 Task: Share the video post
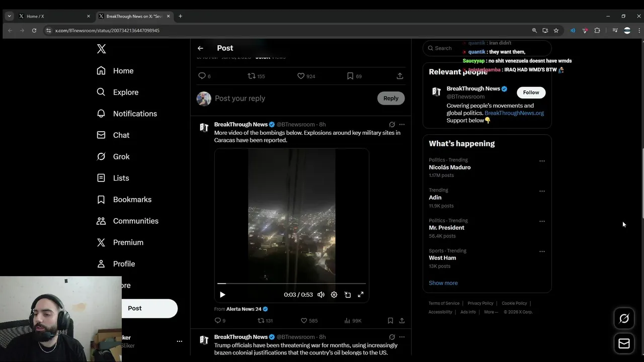pyautogui.click(x=401, y=320)
